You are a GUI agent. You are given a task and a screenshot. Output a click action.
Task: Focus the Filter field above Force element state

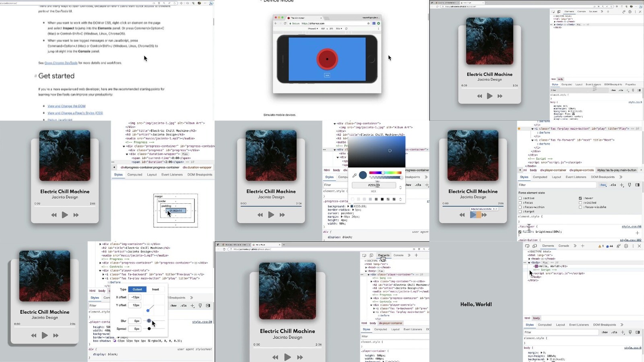pos(557,185)
